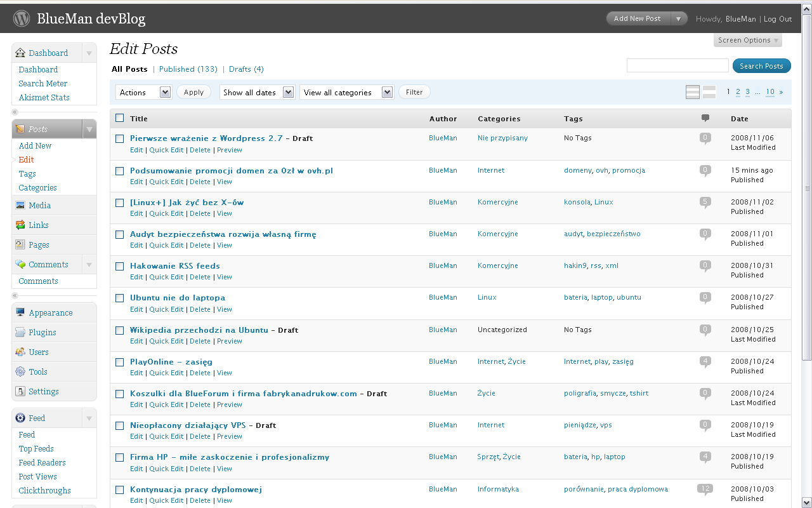Collapse menu arrow below Akismet Stats
The height and width of the screenshot is (508, 812).
(x=15, y=112)
